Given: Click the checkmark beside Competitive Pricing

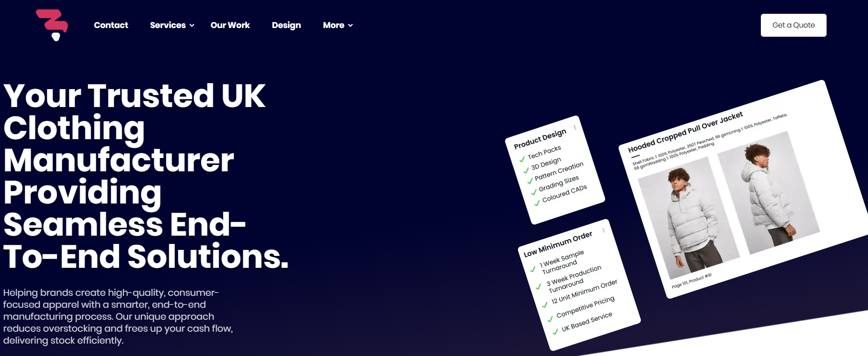Looking at the screenshot, I should coord(550,319).
